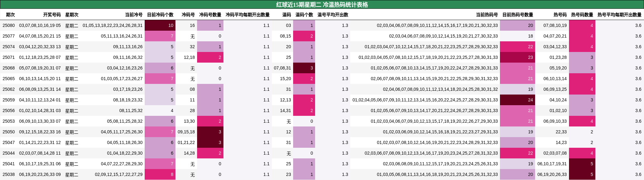Click issue number 25074 cell
The height and width of the screenshot is (180, 644).
(8, 47)
